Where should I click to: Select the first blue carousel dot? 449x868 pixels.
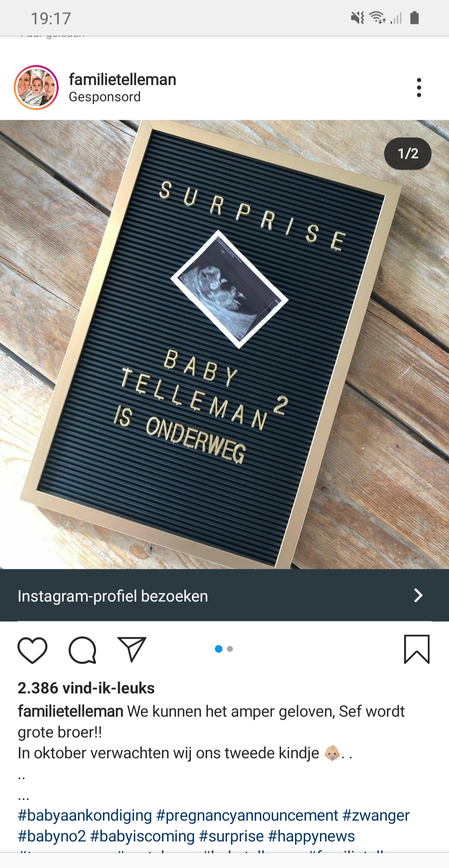219,649
